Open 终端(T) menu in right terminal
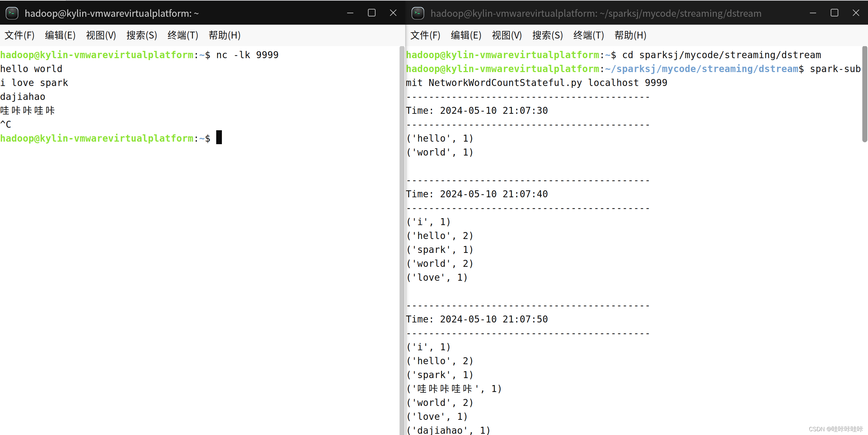The image size is (868, 435). point(589,35)
